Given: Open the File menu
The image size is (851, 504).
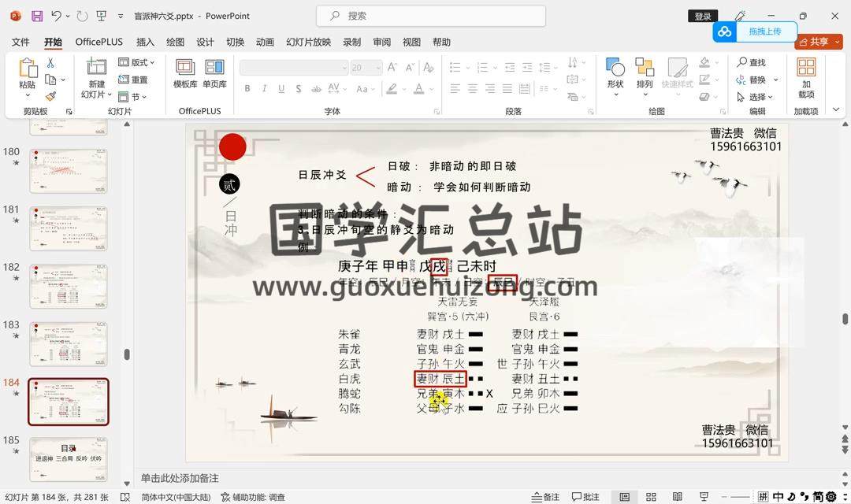Looking at the screenshot, I should (x=20, y=42).
